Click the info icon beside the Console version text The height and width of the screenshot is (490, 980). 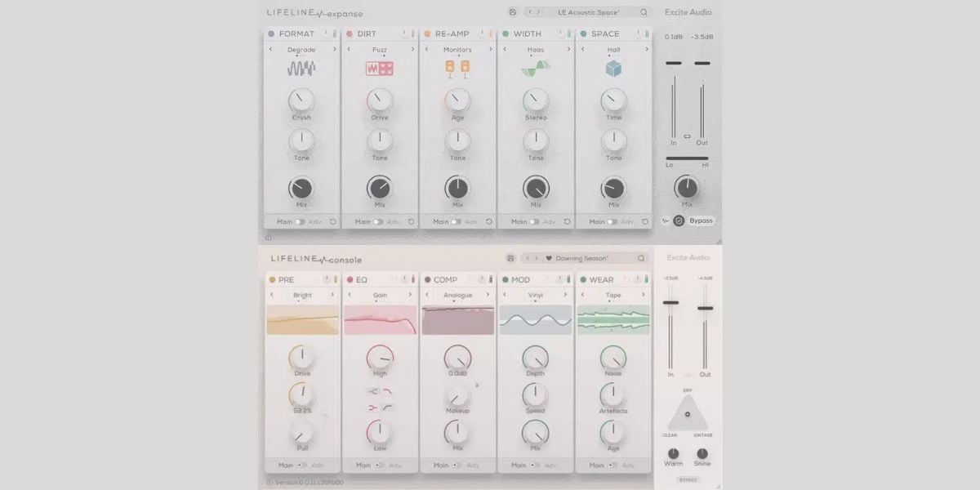click(269, 482)
